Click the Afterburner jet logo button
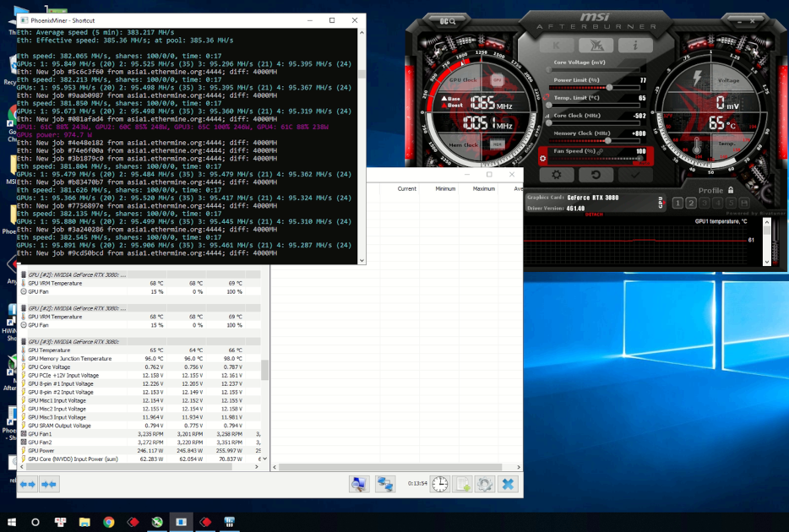Image resolution: width=789 pixels, height=532 pixels. point(596,46)
